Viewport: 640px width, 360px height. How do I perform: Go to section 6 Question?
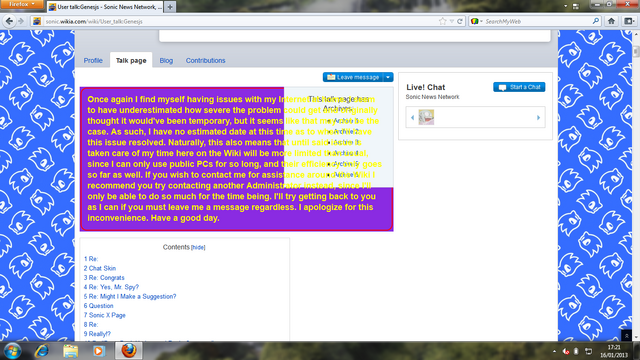pyautogui.click(x=98, y=306)
